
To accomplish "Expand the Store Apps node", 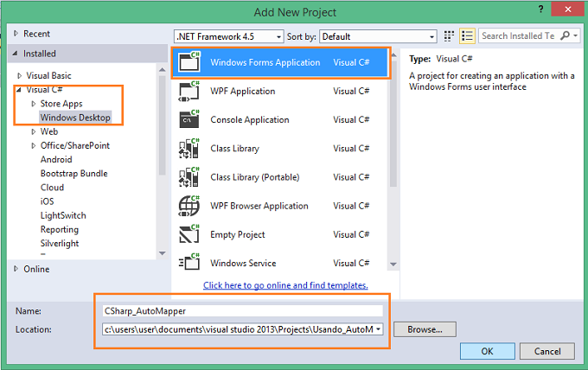I will pos(34,104).
